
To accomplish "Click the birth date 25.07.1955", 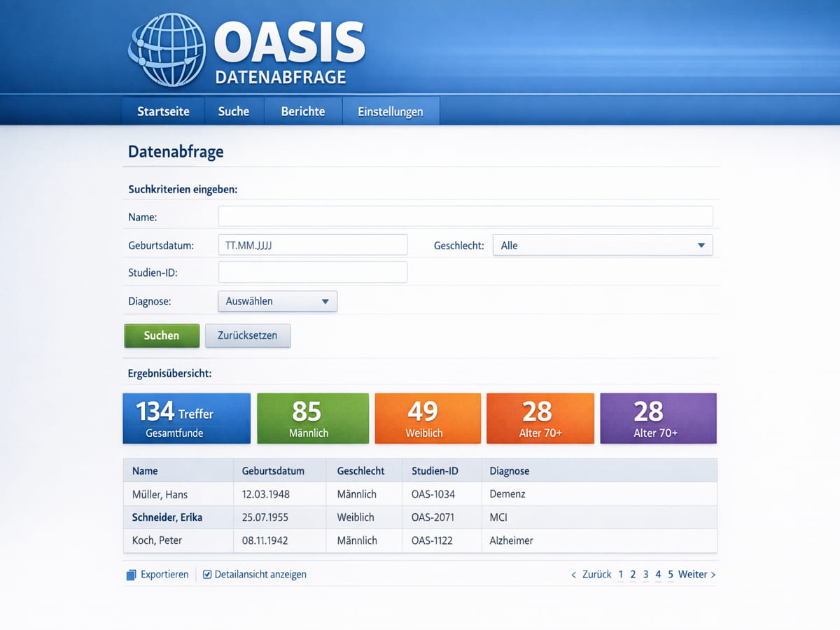I will [x=265, y=517].
